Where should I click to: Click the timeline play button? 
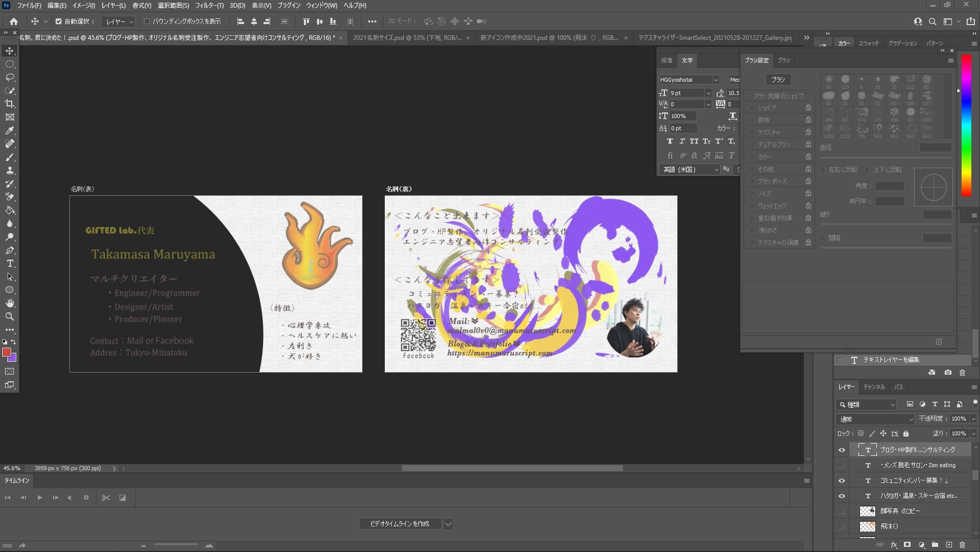(x=39, y=498)
